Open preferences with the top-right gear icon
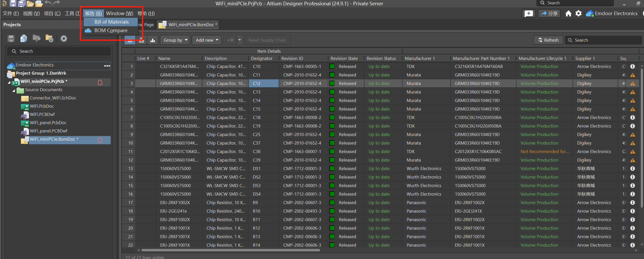 click(578, 13)
